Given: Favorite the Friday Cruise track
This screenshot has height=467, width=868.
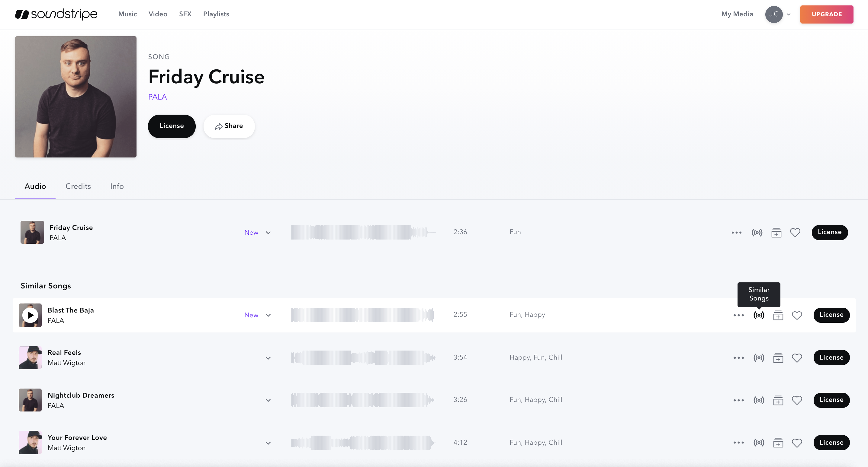Looking at the screenshot, I should click(795, 232).
